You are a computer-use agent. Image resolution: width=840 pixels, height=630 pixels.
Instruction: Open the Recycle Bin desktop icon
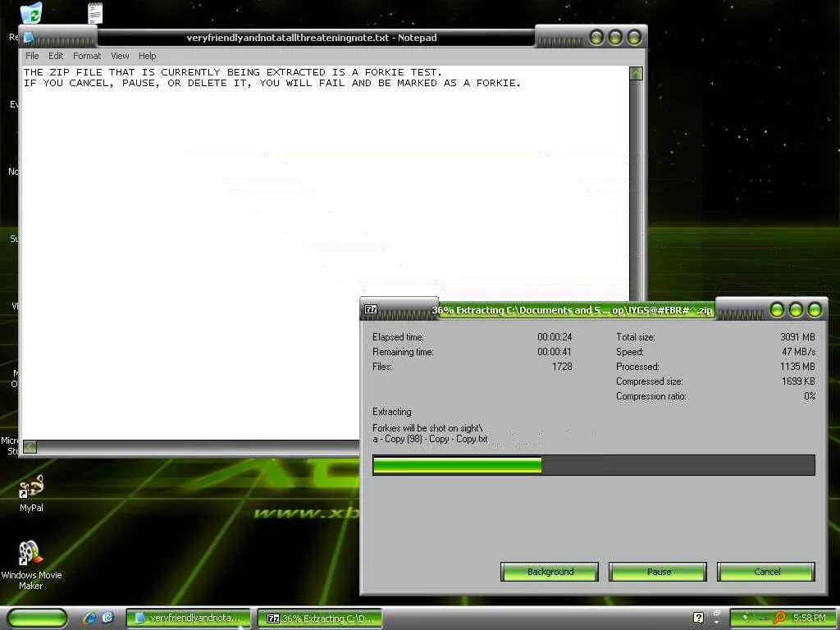click(32, 12)
